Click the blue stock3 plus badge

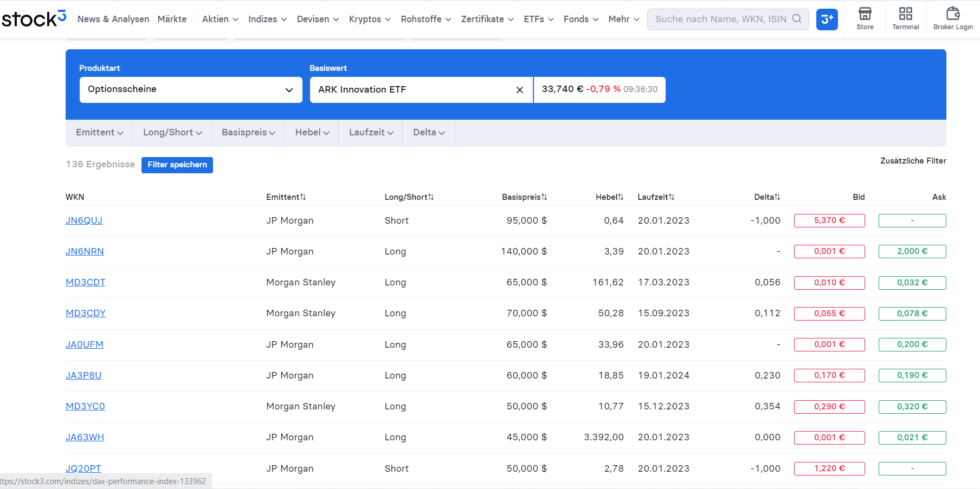[x=827, y=19]
